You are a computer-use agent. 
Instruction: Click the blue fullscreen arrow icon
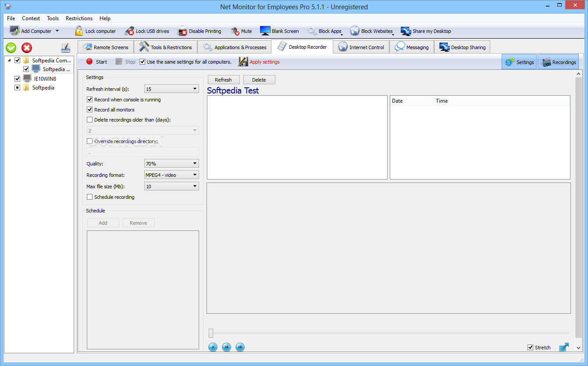click(564, 347)
